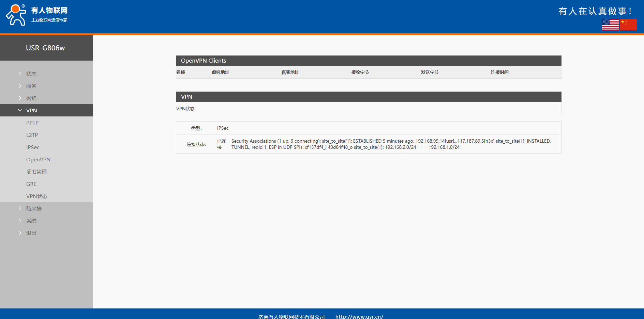Screen dimensions: 644x319
Task: Expand the 防火墙 firewall section
Action: click(x=34, y=208)
